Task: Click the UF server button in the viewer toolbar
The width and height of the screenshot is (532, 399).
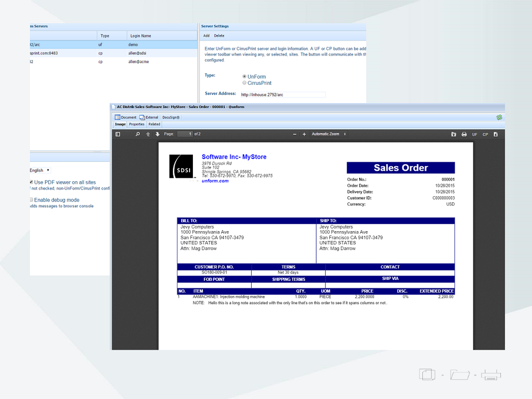Action: click(475, 134)
